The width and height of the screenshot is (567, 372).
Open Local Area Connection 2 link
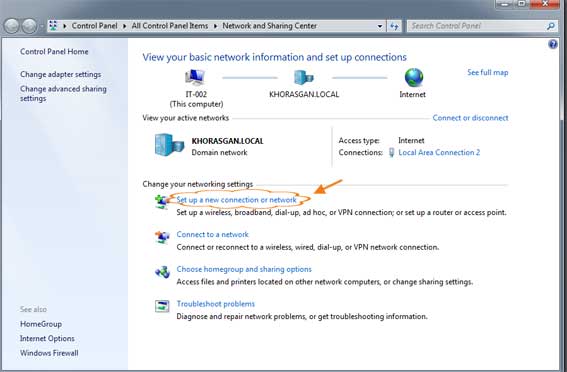(x=439, y=153)
